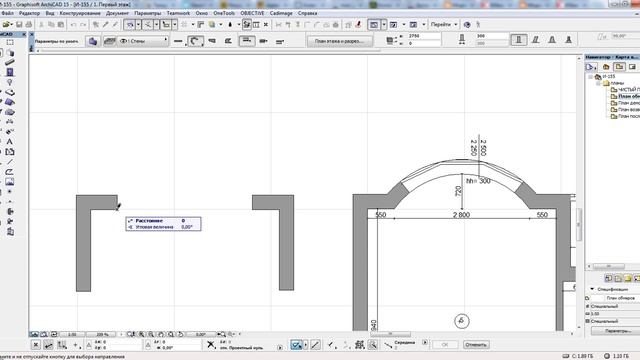Select the Text tool (A) in toolbox
The image size is (640, 360).
tap(10, 142)
